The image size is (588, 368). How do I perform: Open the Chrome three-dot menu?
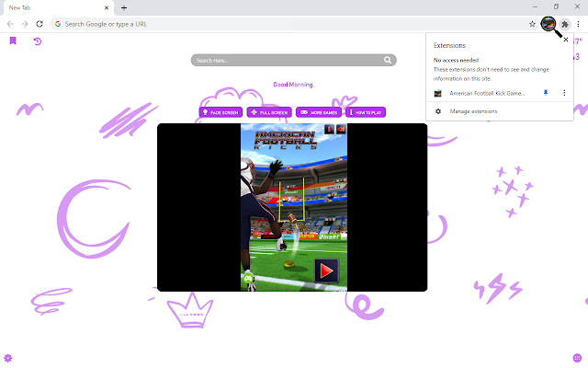click(x=578, y=24)
